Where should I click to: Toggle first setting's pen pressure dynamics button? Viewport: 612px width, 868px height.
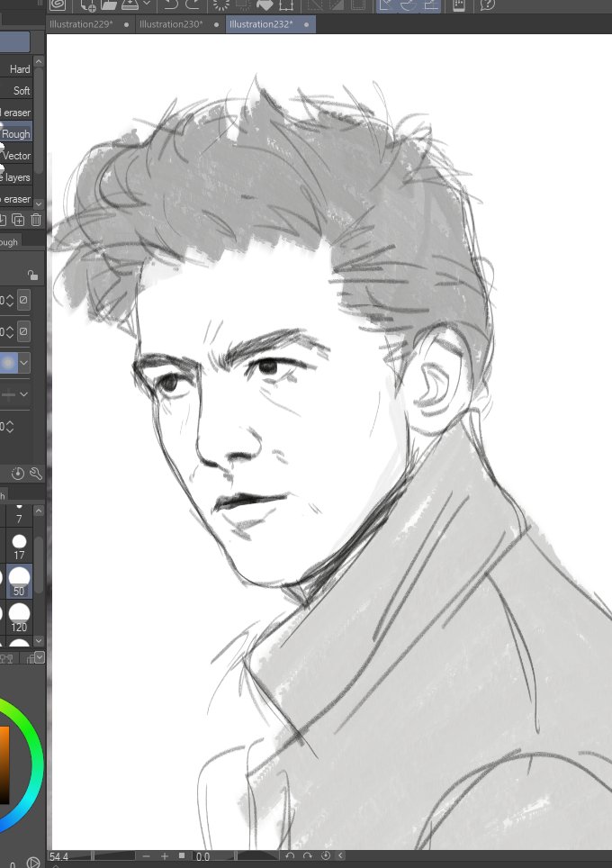tap(23, 300)
